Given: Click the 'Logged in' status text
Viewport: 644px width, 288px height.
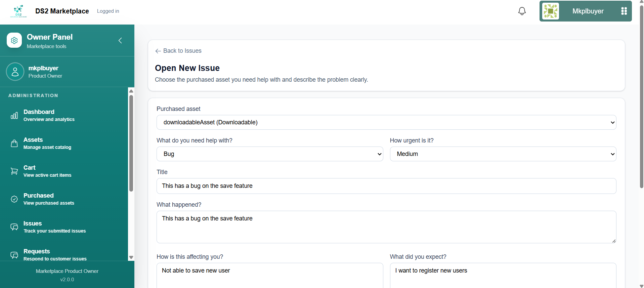Looking at the screenshot, I should coord(108,11).
